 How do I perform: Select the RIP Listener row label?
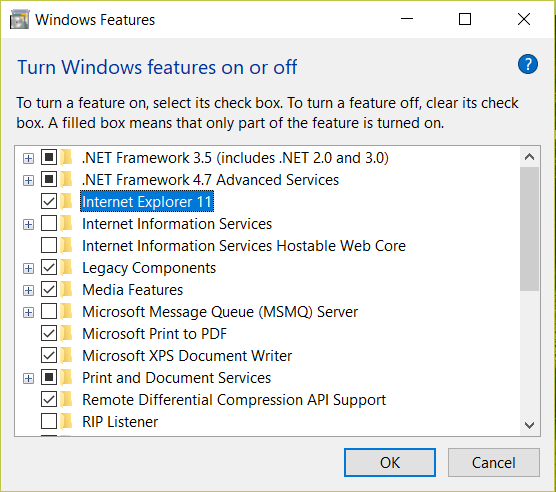tap(120, 421)
